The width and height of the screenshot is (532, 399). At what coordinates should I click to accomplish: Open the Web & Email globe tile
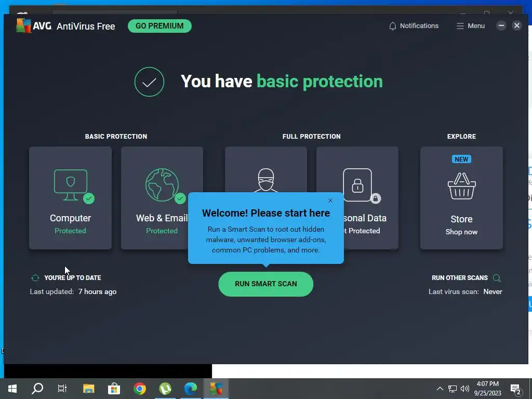coord(162,198)
